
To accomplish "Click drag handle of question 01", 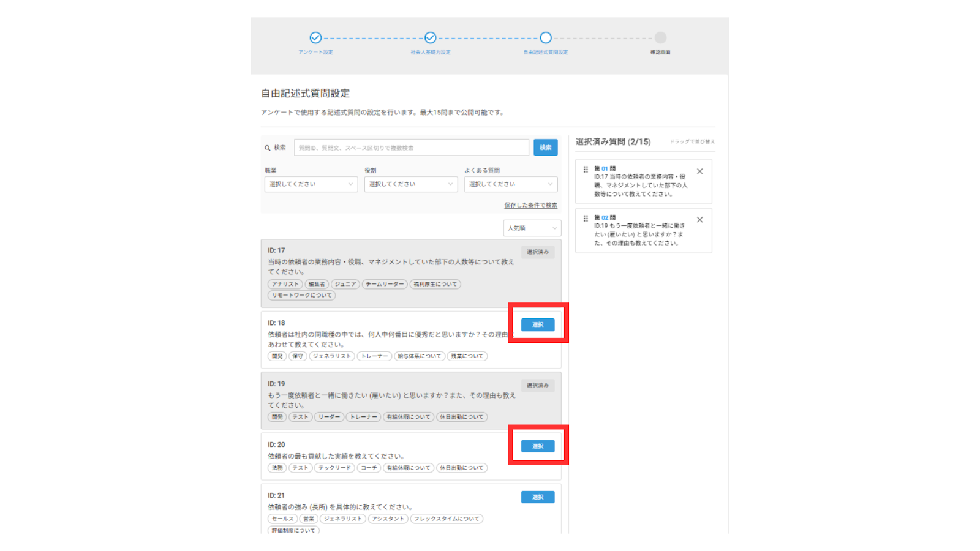I will pyautogui.click(x=586, y=170).
